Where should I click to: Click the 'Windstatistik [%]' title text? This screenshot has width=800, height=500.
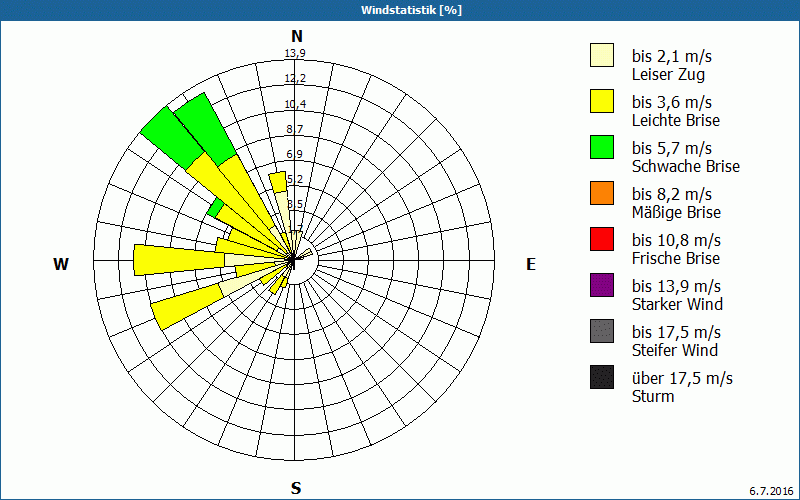411,10
